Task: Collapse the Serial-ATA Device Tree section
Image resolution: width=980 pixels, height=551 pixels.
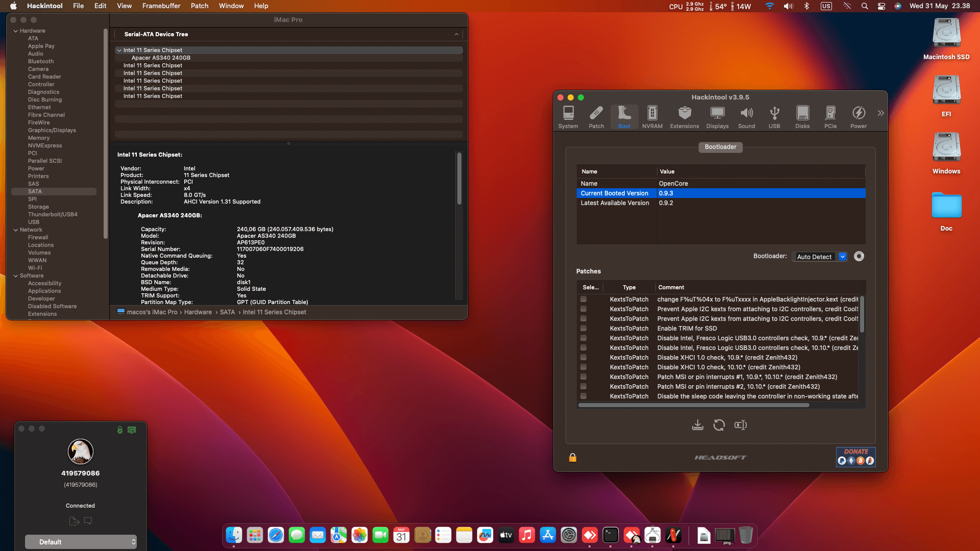Action: point(456,34)
